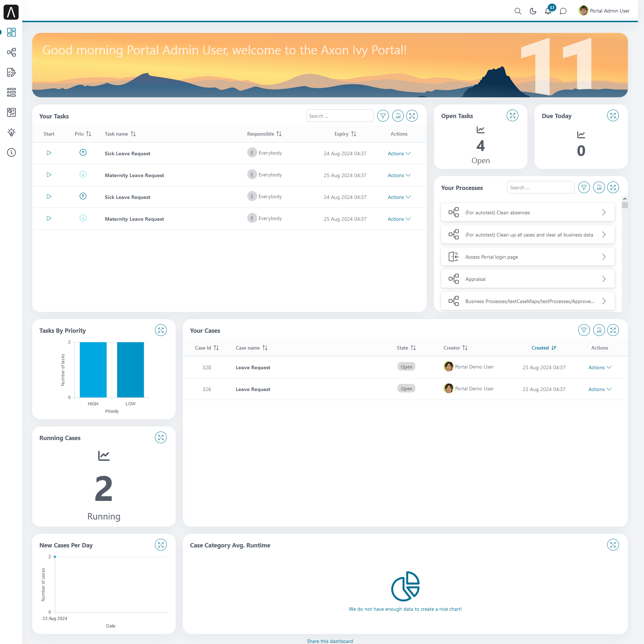The width and height of the screenshot is (644, 644).
Task: Expand Your Tasks widget to fullscreen
Action: pos(412,116)
